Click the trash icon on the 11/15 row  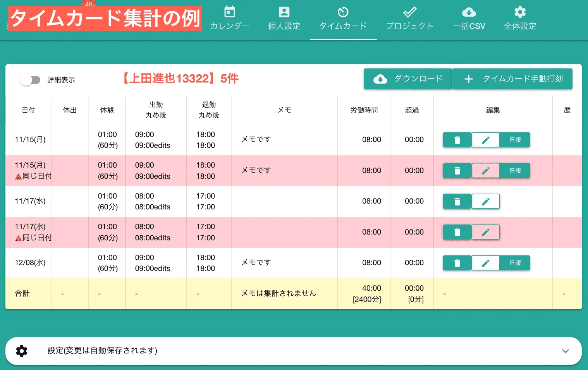pos(457,140)
